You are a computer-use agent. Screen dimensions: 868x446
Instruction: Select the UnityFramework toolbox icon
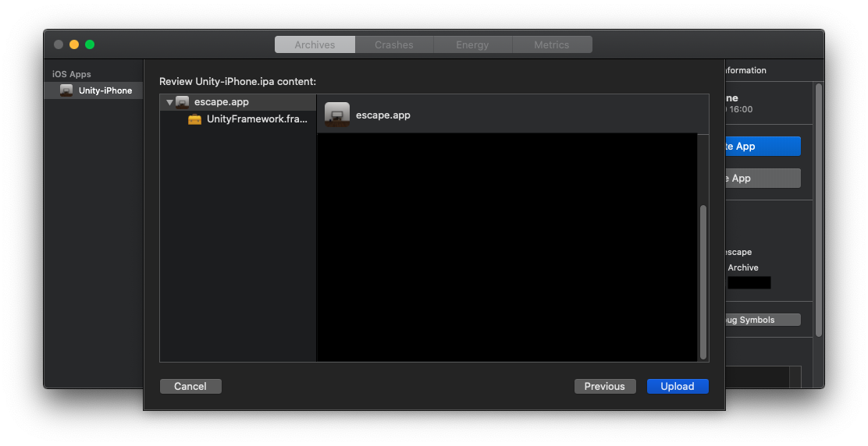194,119
